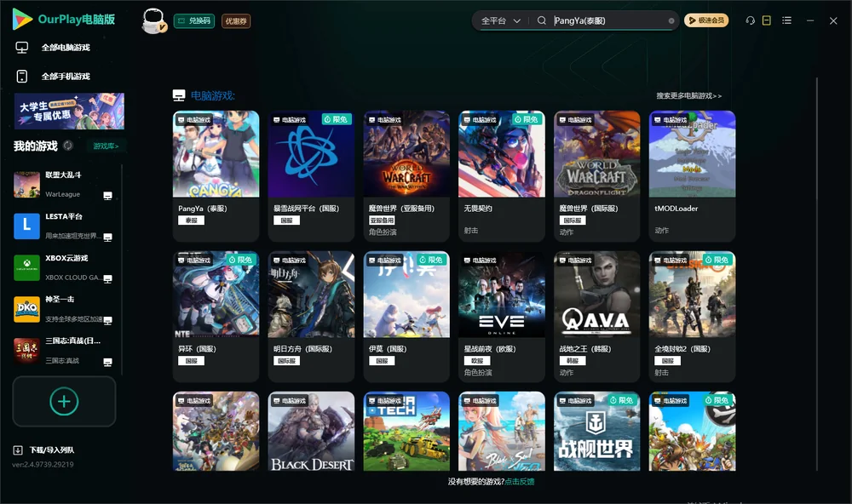Click the download import queue icon
852x504 pixels.
[18, 450]
